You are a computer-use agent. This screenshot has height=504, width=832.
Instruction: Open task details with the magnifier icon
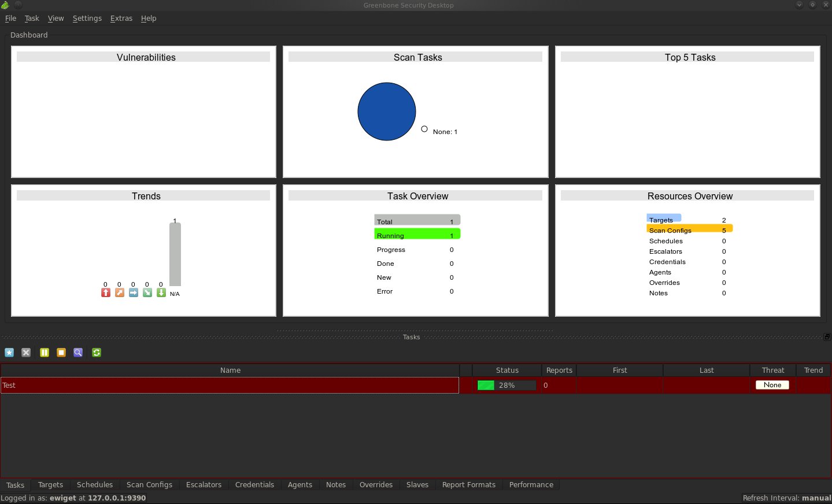[78, 353]
